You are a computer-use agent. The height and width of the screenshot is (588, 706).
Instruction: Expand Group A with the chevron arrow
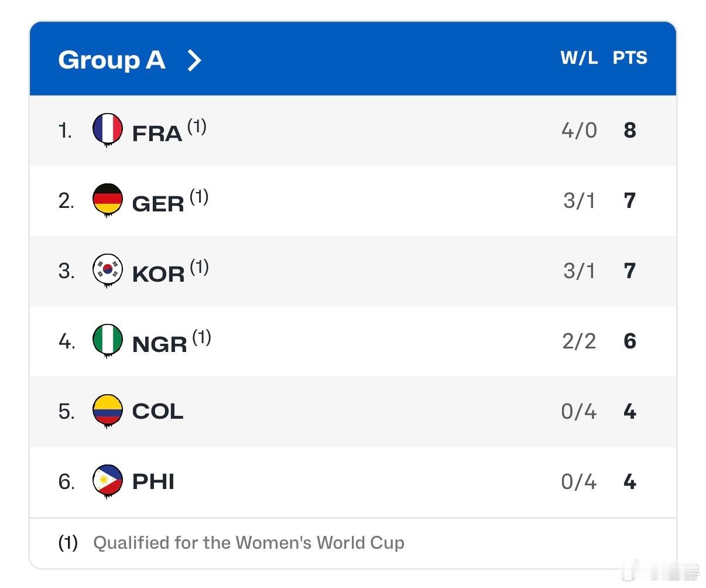(194, 60)
